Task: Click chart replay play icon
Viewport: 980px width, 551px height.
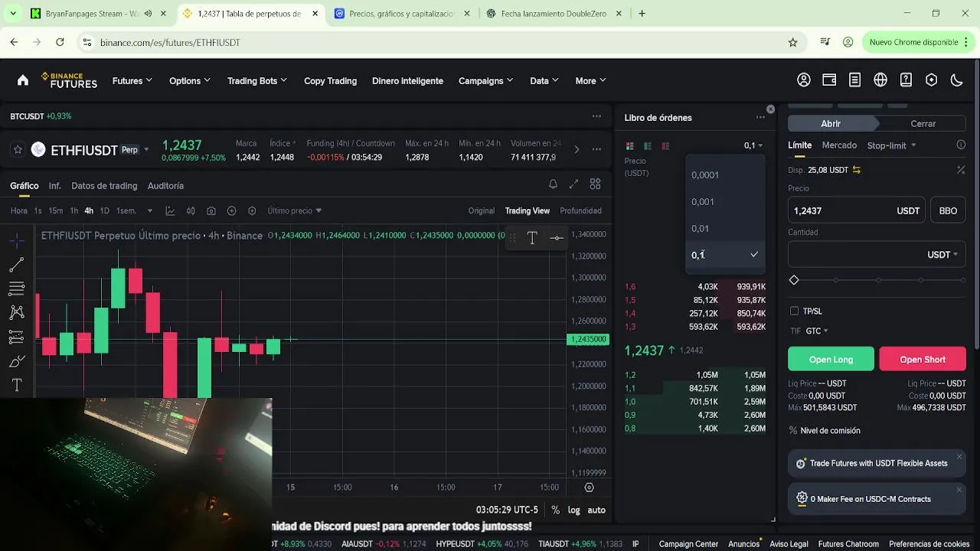Action: 252,210
